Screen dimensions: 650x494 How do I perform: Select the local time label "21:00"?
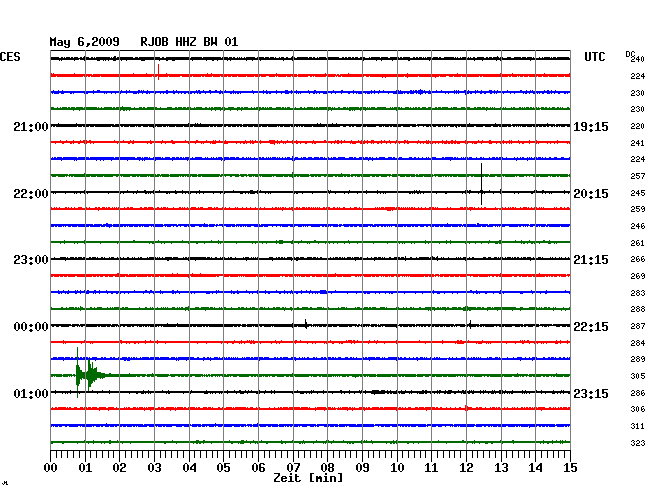31,126
